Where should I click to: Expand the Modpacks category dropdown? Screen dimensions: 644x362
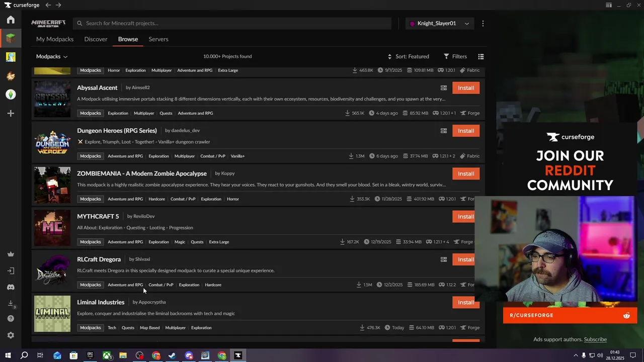pyautogui.click(x=52, y=56)
